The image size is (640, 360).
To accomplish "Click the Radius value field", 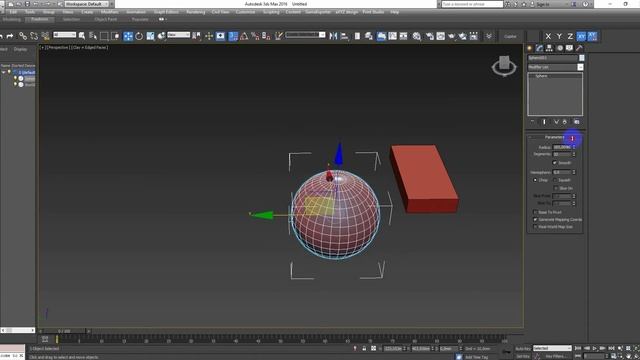I will 562,147.
